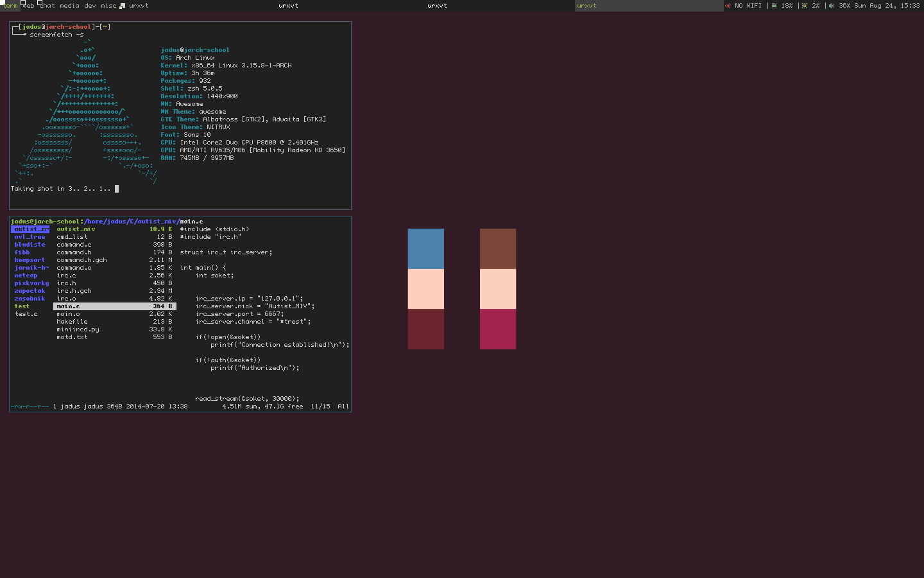The height and width of the screenshot is (578, 924).
Task: Select the highlighted green urxvt task entry
Action: point(649,6)
